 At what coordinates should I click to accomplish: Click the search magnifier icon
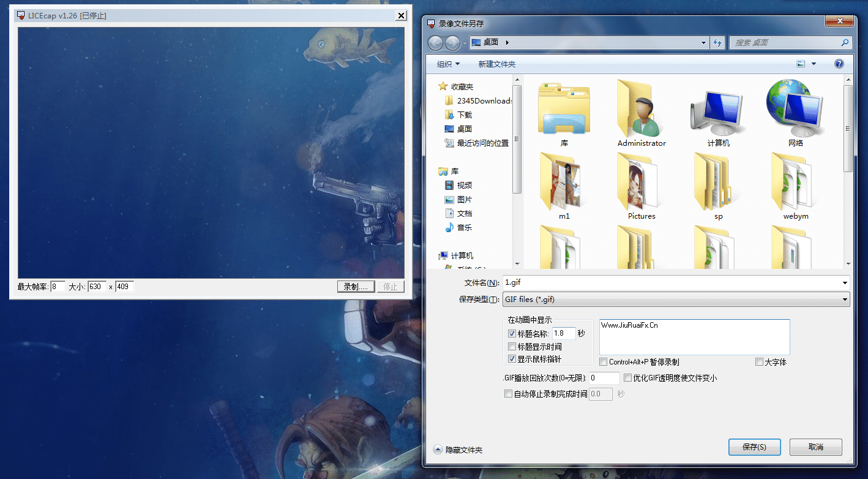[845, 42]
